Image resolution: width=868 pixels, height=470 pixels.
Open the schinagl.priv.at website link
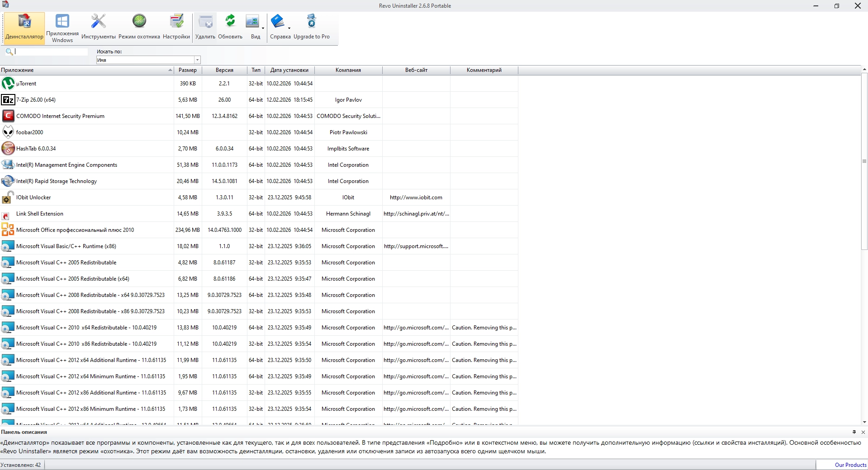coord(416,214)
